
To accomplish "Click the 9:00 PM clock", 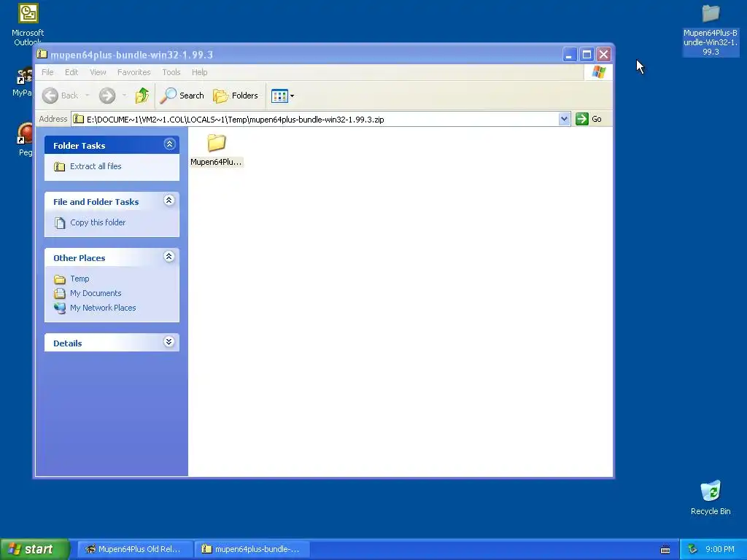I will (720, 549).
